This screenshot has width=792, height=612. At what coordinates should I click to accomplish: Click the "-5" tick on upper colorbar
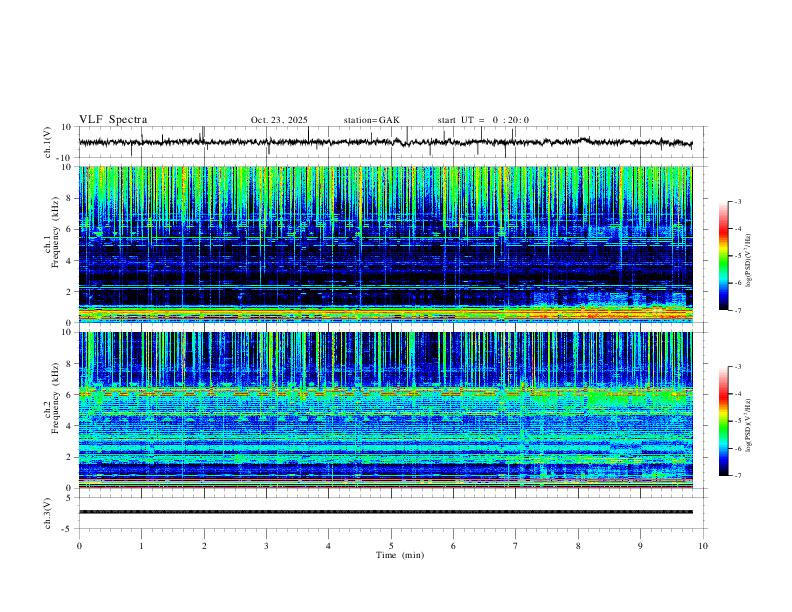(x=737, y=256)
